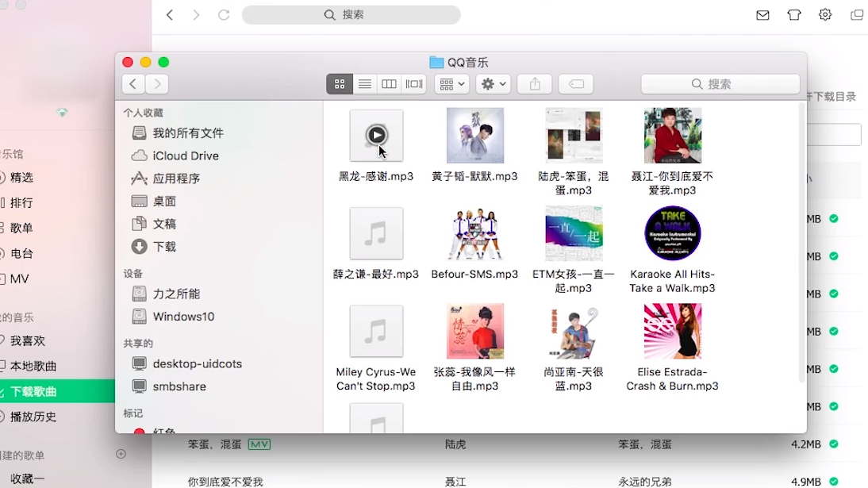The height and width of the screenshot is (488, 868).
Task: Click the 4.9MB downloaded checkmark icon
Action: click(834, 482)
